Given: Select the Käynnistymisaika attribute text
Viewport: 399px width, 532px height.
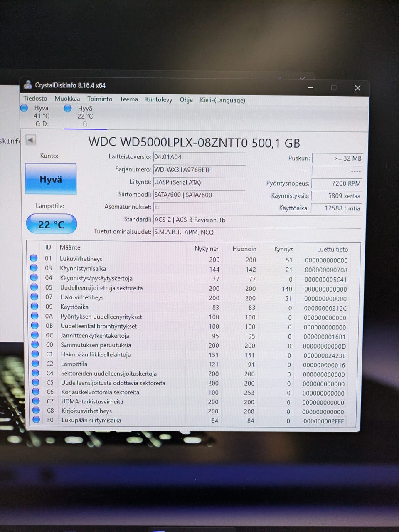Looking at the screenshot, I should point(83,268).
